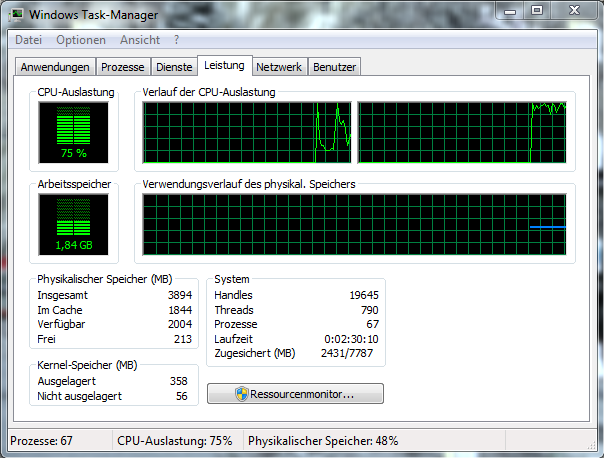Click status bar entry Prozesse: 67

coord(41,441)
